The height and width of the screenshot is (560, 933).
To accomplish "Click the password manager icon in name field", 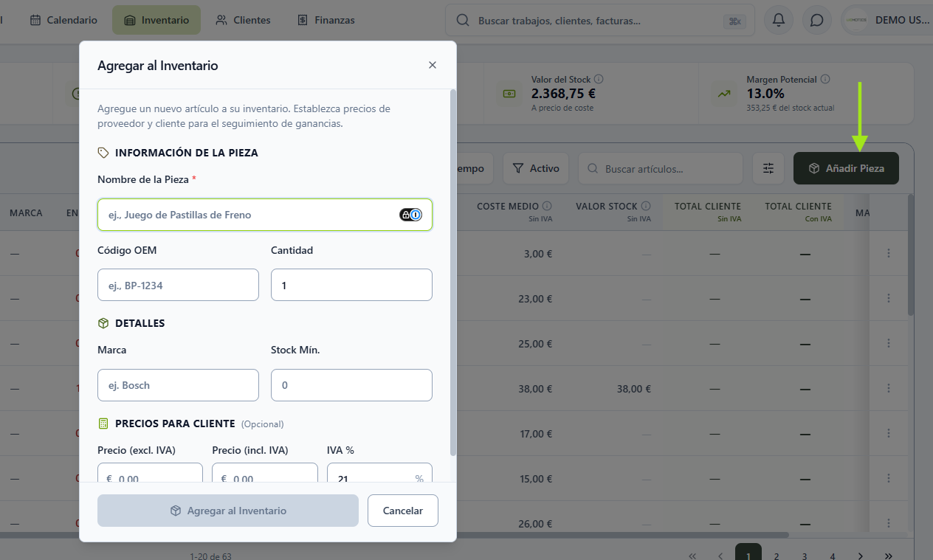I will coord(411,215).
